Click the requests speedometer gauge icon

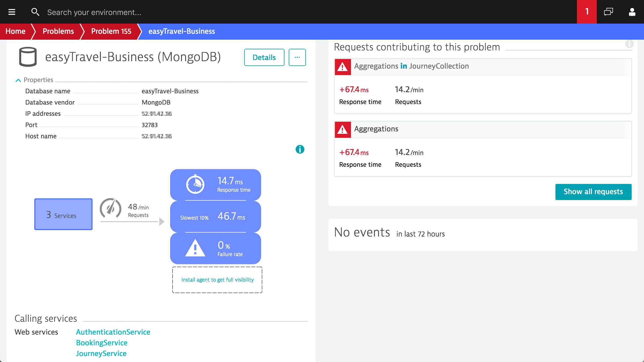click(x=111, y=208)
